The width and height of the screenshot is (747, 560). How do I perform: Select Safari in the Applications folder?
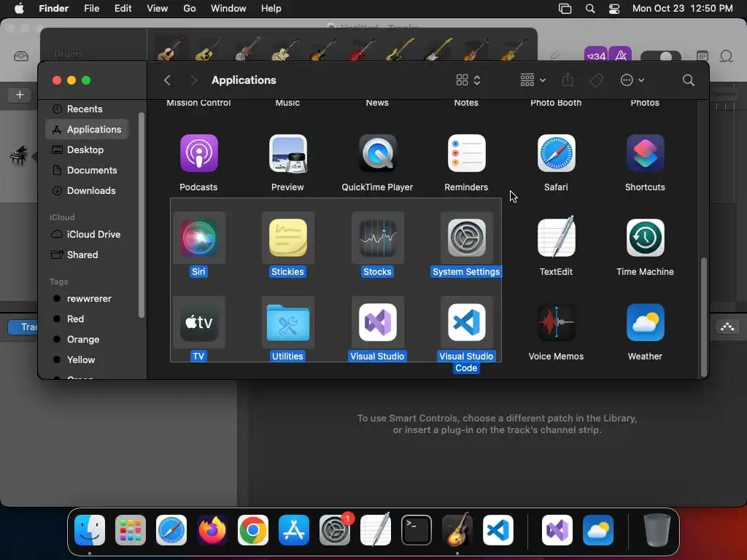(556, 153)
